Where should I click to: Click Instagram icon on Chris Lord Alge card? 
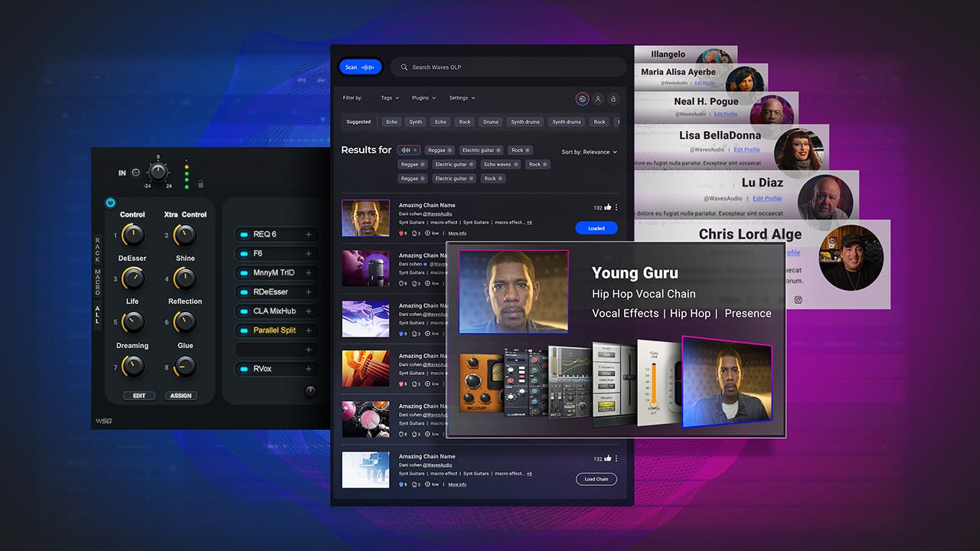(x=798, y=300)
